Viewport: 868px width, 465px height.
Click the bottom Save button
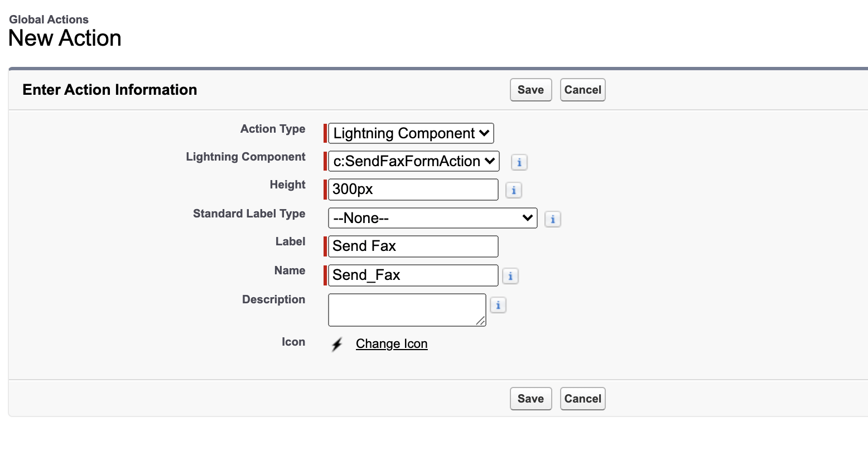pos(530,399)
